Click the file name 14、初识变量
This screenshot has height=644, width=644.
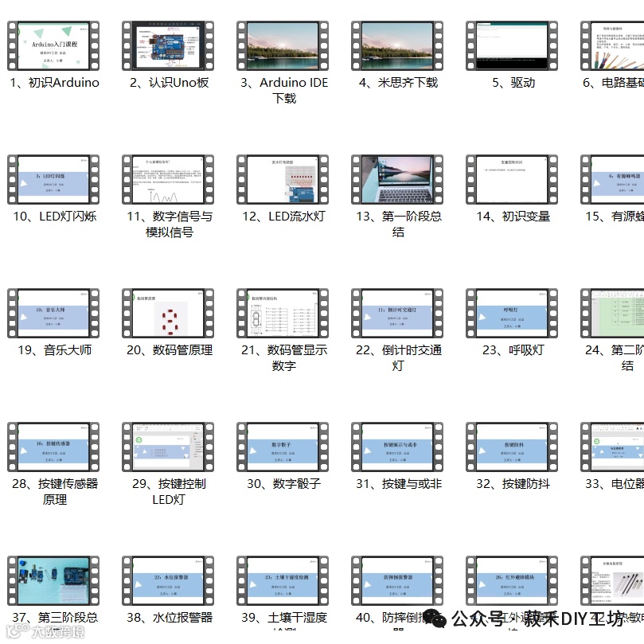tap(513, 216)
